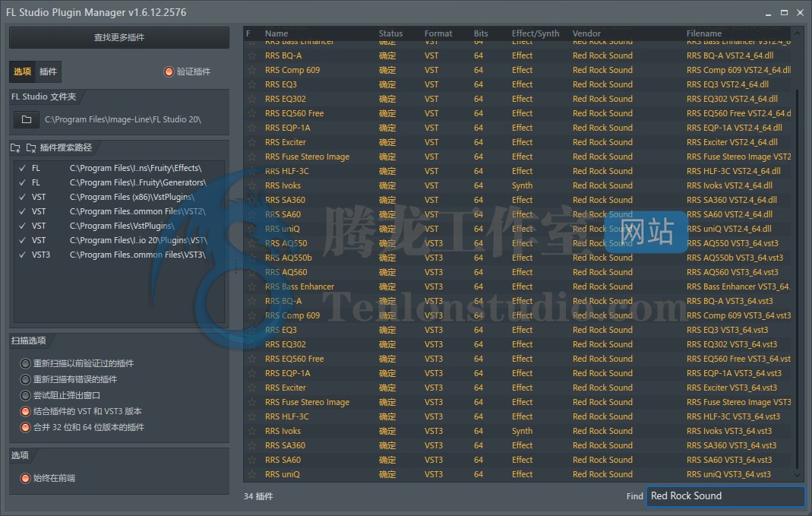The width and height of the screenshot is (812, 516).
Task: Favorite the RRS BQ-A VST2.4_64.dll row star
Action: click(251, 55)
